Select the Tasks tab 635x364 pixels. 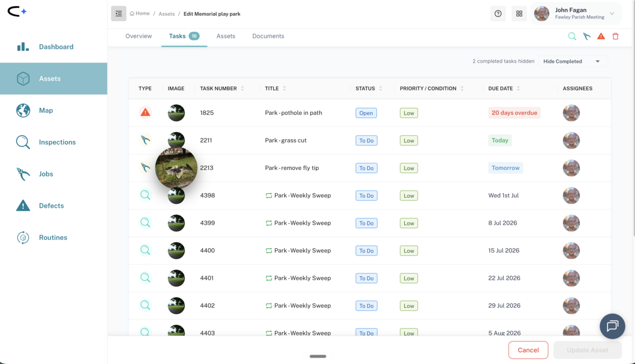click(184, 36)
